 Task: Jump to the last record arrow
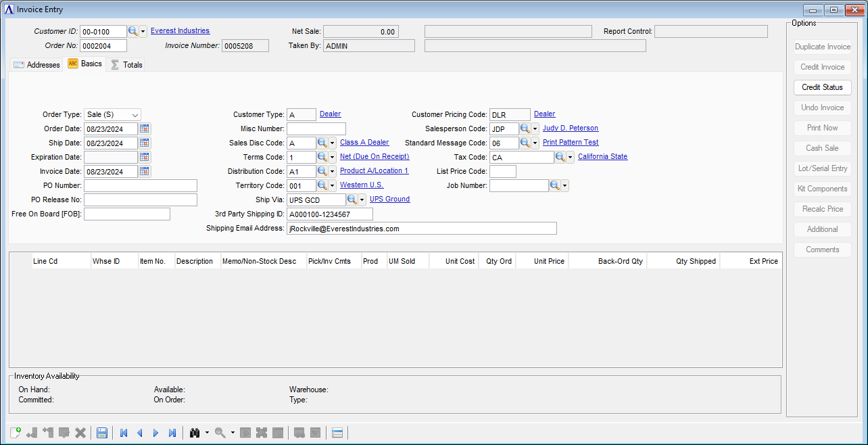[172, 433]
